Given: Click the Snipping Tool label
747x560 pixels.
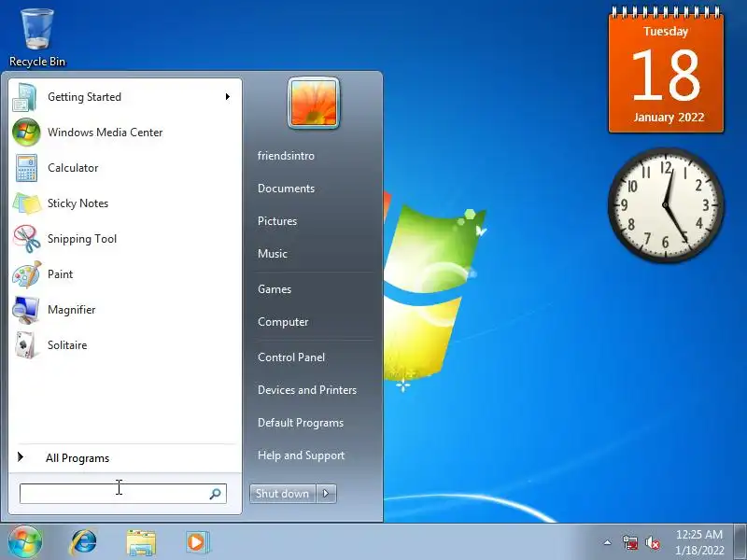Looking at the screenshot, I should (82, 239).
